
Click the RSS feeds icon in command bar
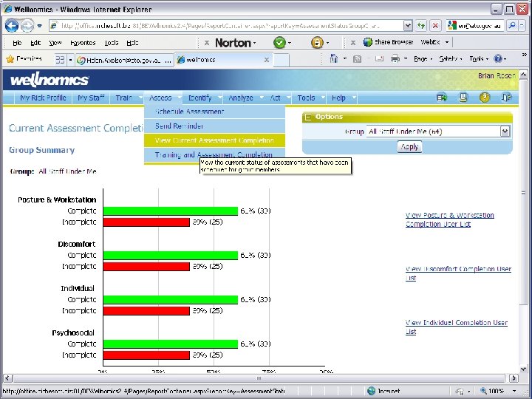(357, 59)
